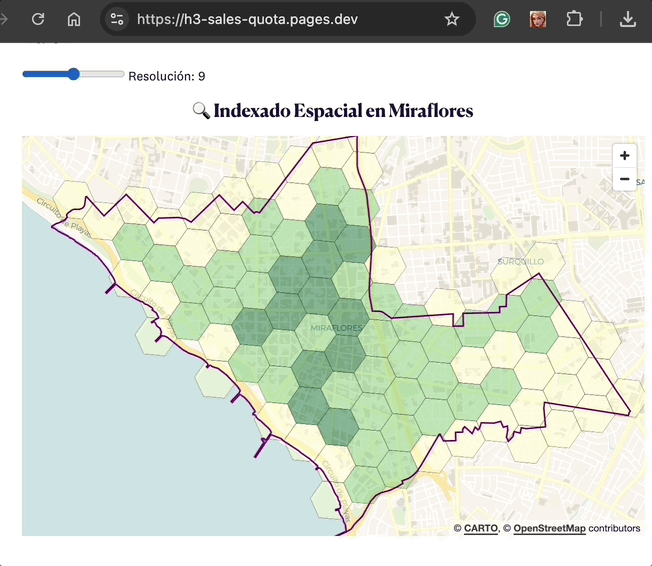Click the Indexado Espacial en Miraflores heading
The image size is (652, 566).
pyautogui.click(x=342, y=111)
